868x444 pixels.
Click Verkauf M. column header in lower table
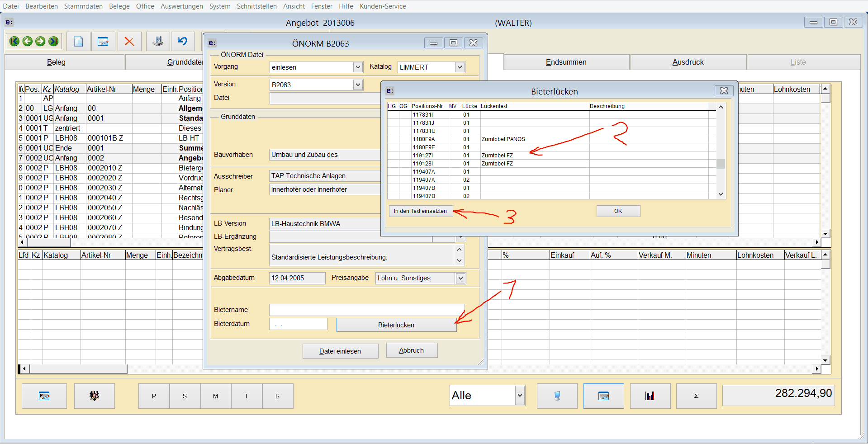click(662, 255)
